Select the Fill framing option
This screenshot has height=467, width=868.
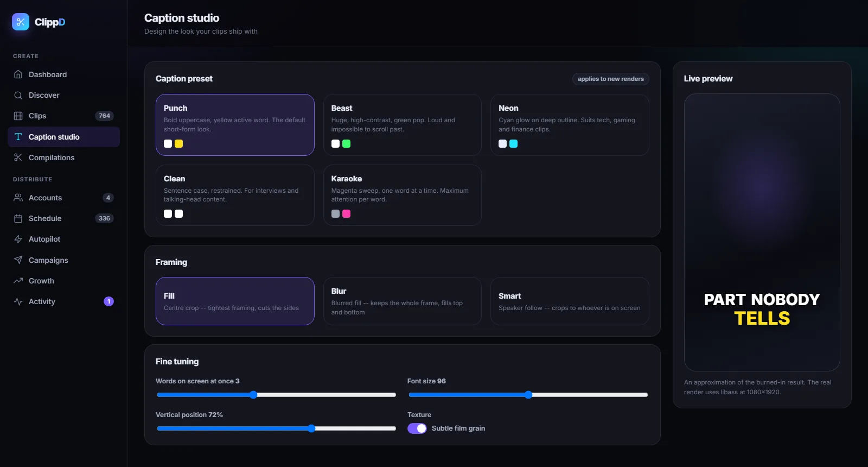[235, 301]
